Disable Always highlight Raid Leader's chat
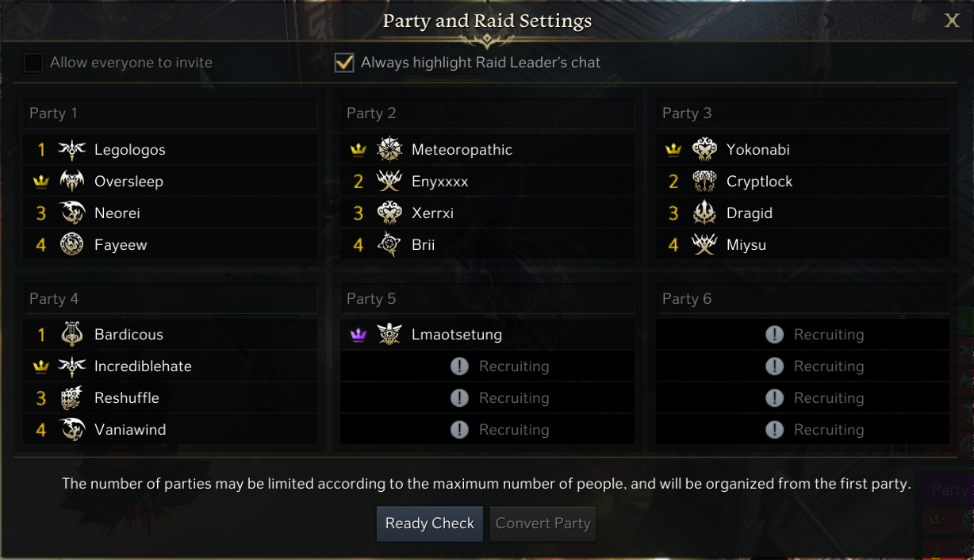The height and width of the screenshot is (560, 974). click(344, 63)
